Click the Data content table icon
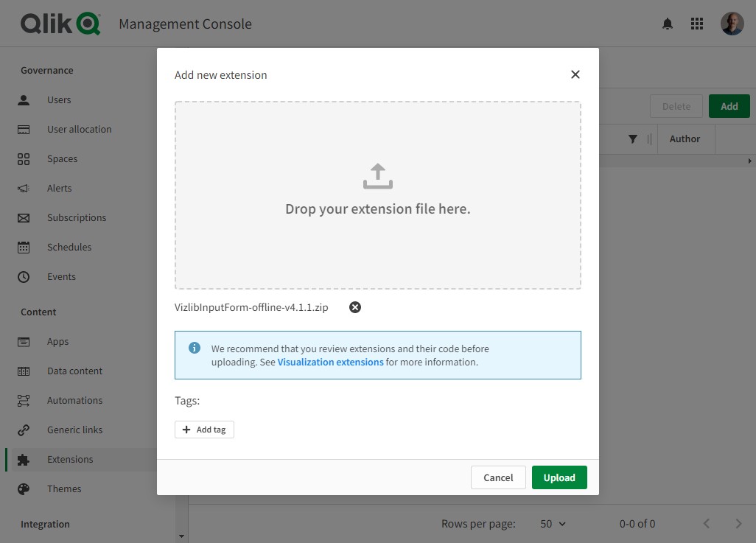Viewport: 756px width, 543px height. coord(24,371)
